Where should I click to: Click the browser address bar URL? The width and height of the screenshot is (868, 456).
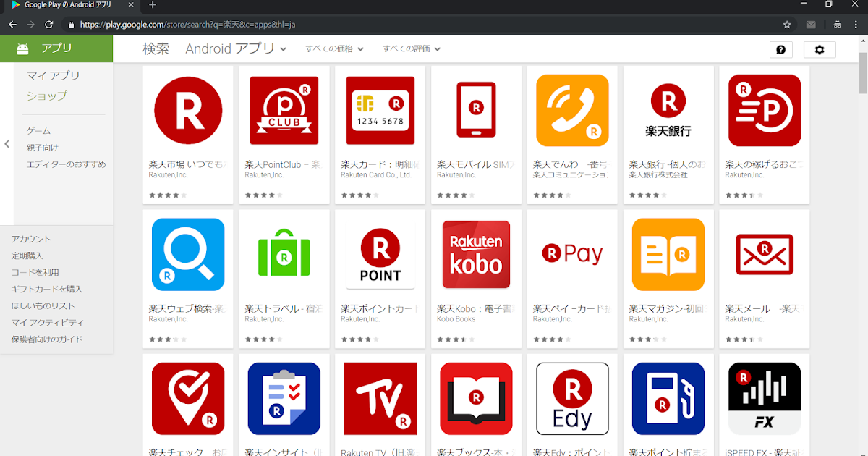188,24
